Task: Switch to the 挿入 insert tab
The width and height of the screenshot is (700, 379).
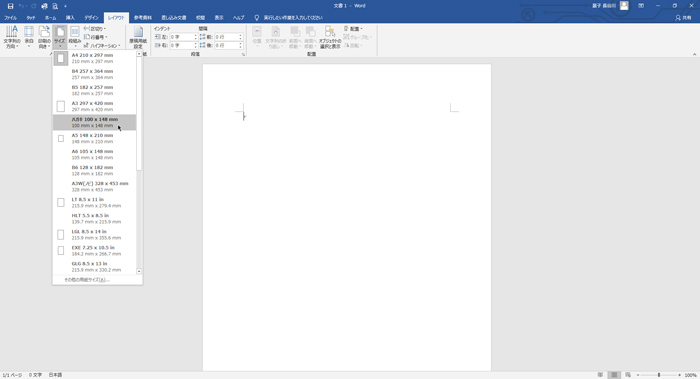Action: 70,18
